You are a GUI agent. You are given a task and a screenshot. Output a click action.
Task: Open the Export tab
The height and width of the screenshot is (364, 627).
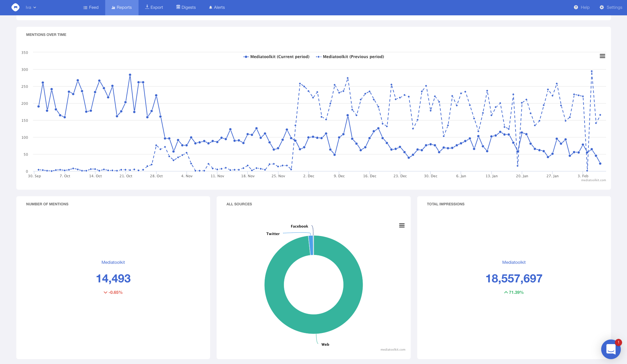[154, 8]
